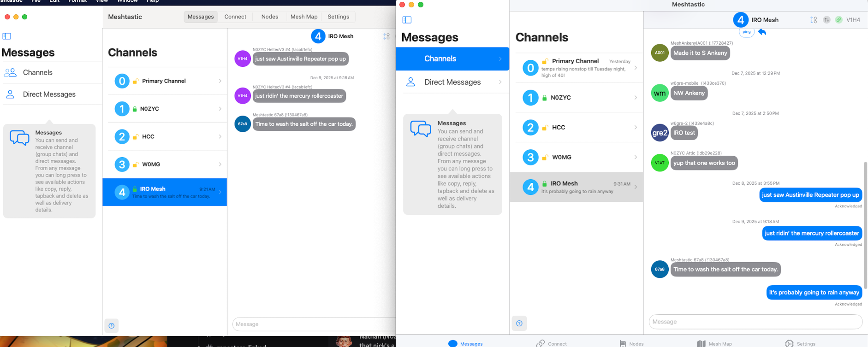This screenshot has height=347, width=868.
Task: Click help button below the right Channels list
Action: [x=519, y=323]
